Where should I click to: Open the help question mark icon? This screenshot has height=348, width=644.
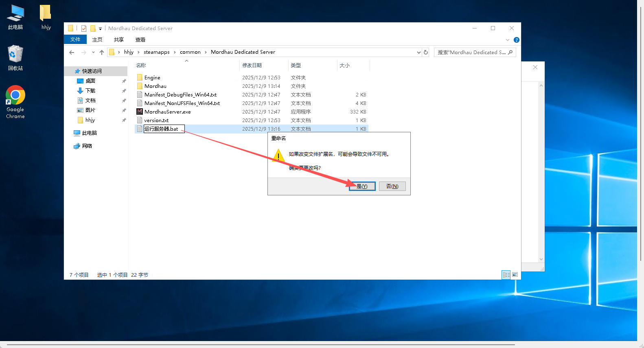(516, 40)
